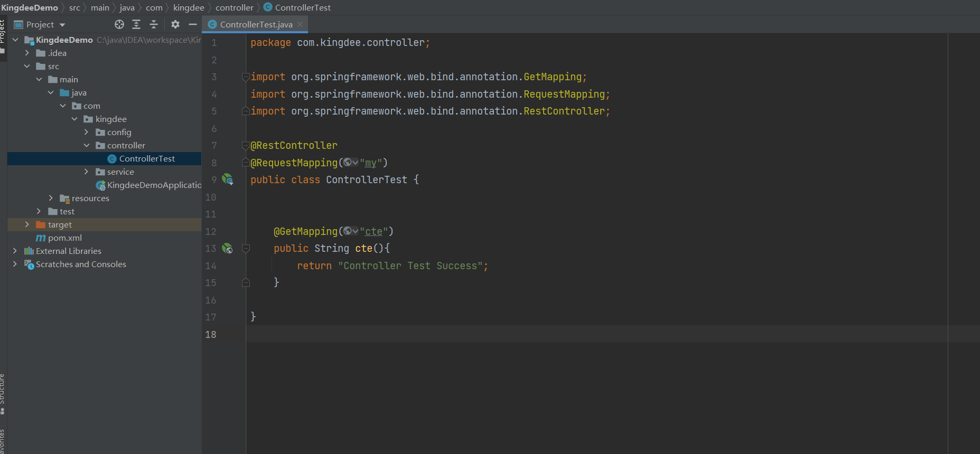
Task: Expand the target folder
Action: coord(27,224)
